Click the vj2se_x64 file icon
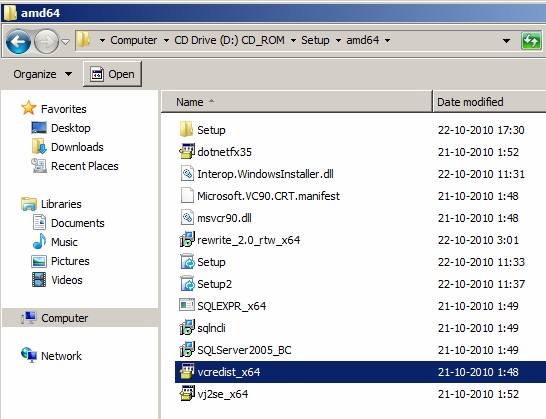Image resolution: width=546 pixels, height=419 pixels. [x=187, y=393]
